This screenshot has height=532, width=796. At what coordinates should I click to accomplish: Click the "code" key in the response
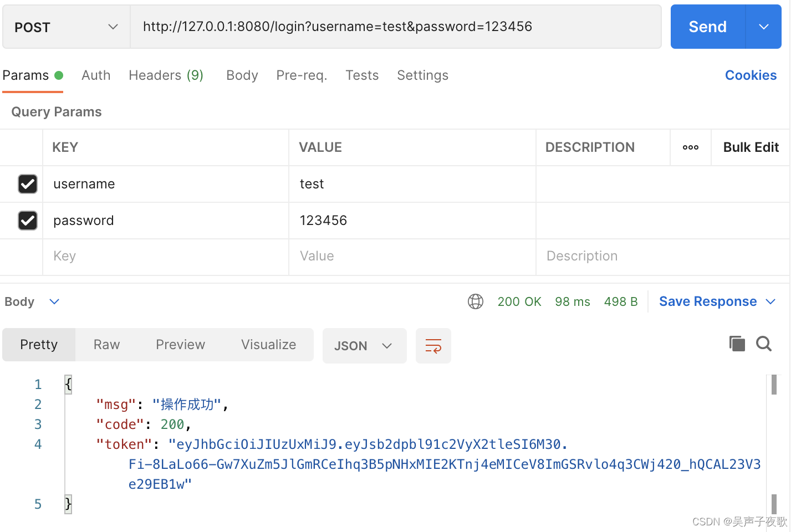120,424
